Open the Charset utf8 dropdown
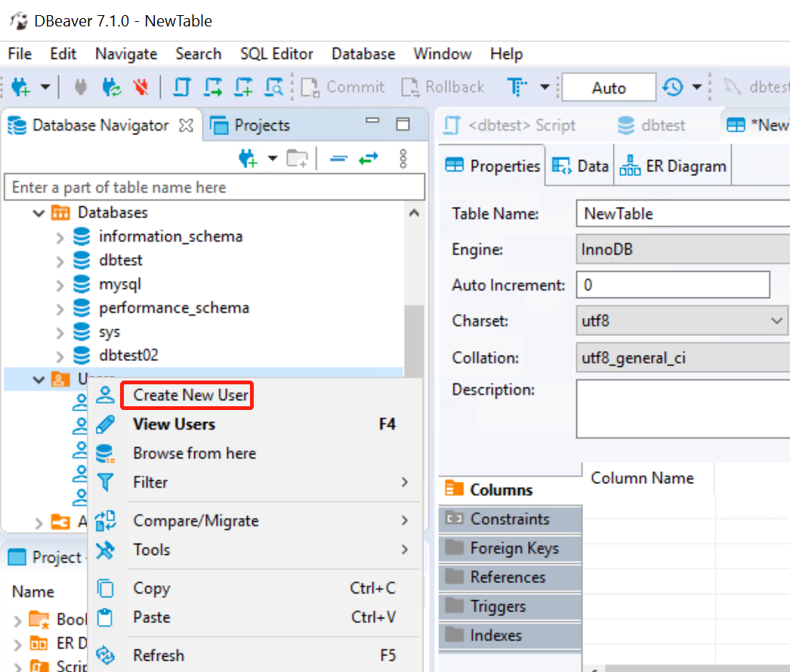The width and height of the screenshot is (790, 672). pos(777,321)
